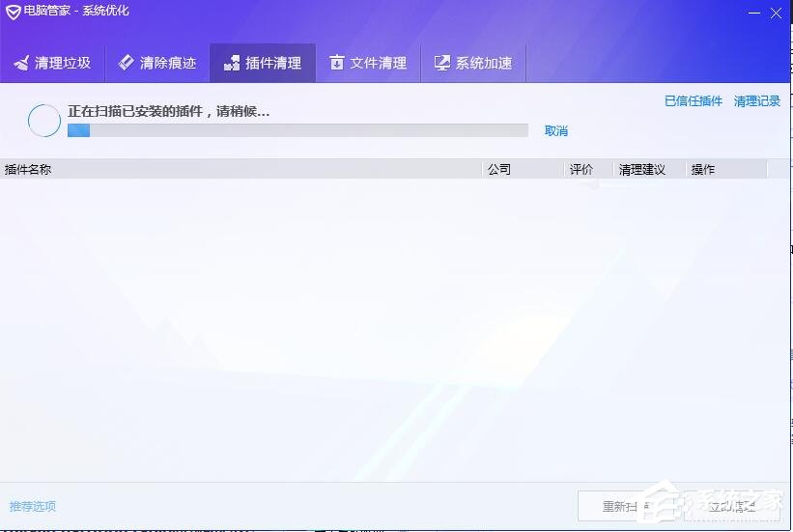Minimize the 电脑管家 window
Screen dimensions: 793x532
752,12
